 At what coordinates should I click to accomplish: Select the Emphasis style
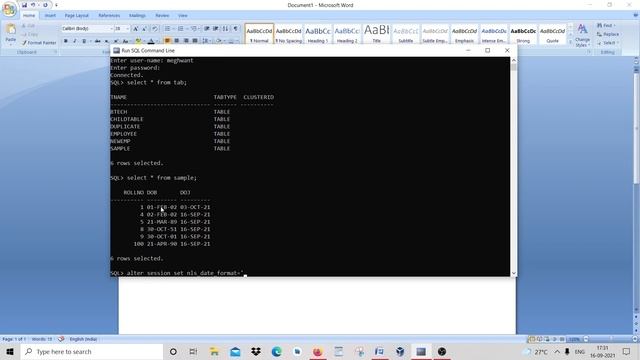tap(464, 34)
